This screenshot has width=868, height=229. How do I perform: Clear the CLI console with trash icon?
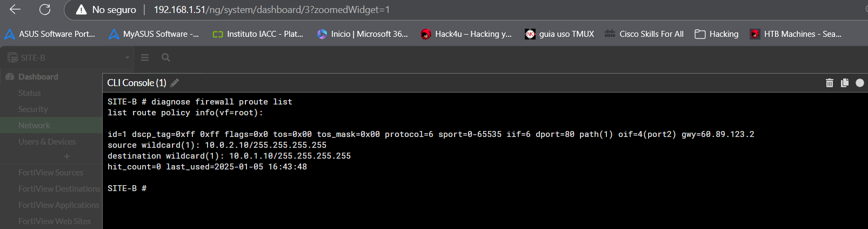(829, 83)
